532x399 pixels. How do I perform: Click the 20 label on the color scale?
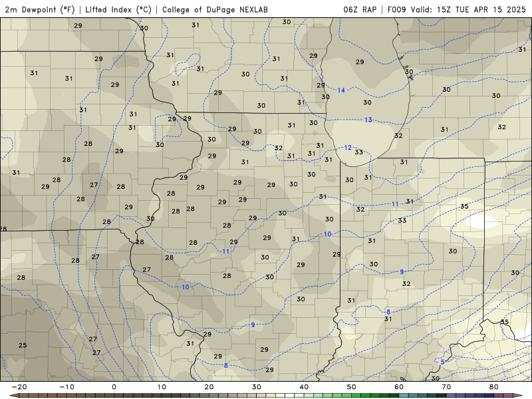pos(209,387)
